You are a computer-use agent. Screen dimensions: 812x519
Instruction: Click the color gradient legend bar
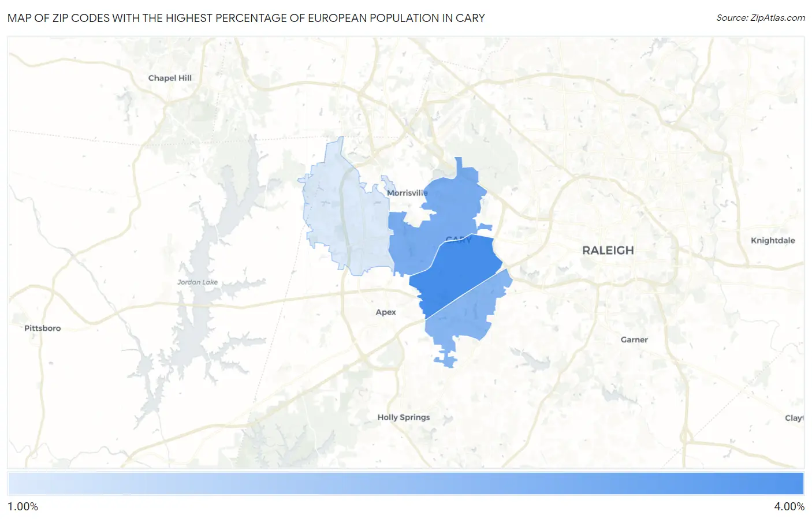point(406,484)
